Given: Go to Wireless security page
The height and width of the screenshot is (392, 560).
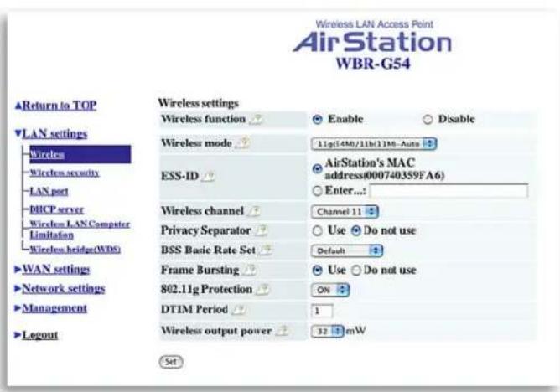Looking at the screenshot, I should [x=65, y=173].
